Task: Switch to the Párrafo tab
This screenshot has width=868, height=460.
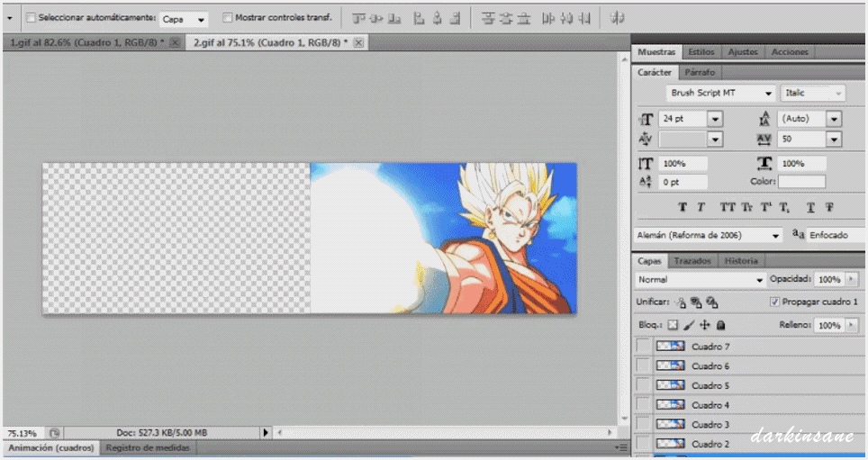Action: [x=700, y=73]
